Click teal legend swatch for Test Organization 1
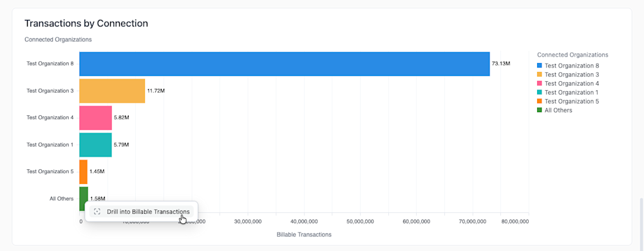Viewport: 644px width, 251px height. click(540, 92)
